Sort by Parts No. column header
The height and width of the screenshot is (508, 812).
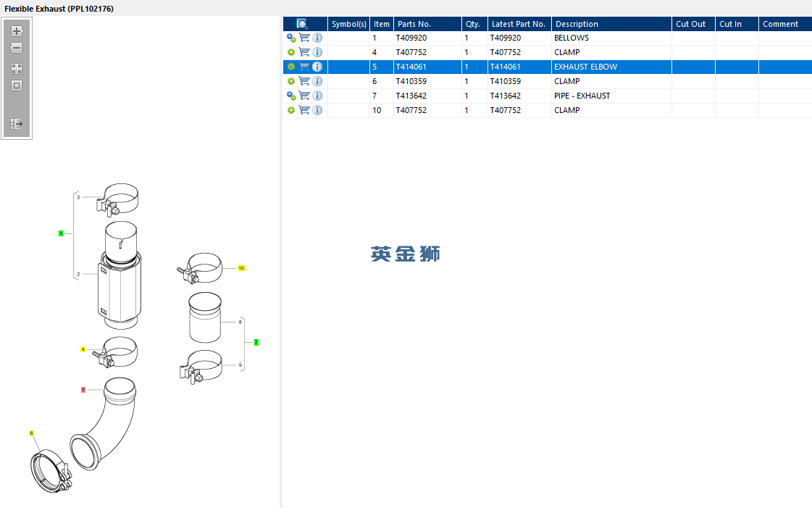428,24
